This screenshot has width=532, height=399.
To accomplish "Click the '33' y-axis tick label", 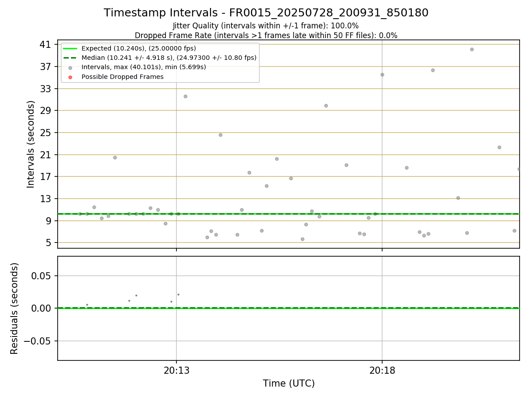I will tap(46, 89).
